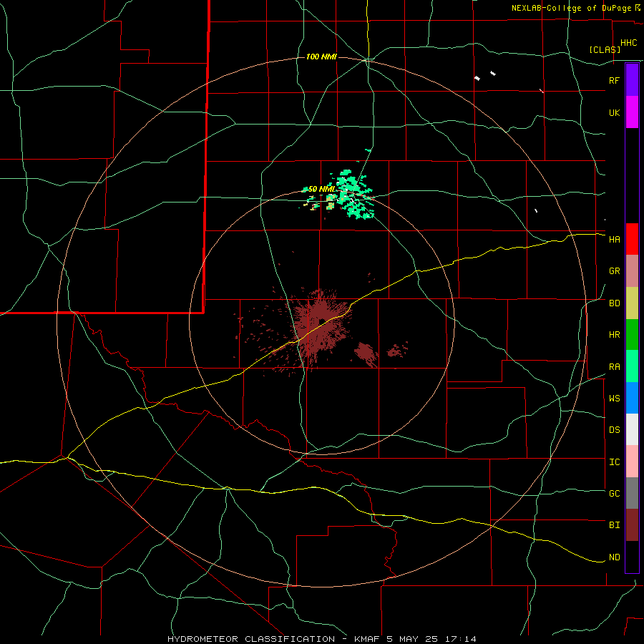Click the DS legend label

pyautogui.click(x=614, y=430)
